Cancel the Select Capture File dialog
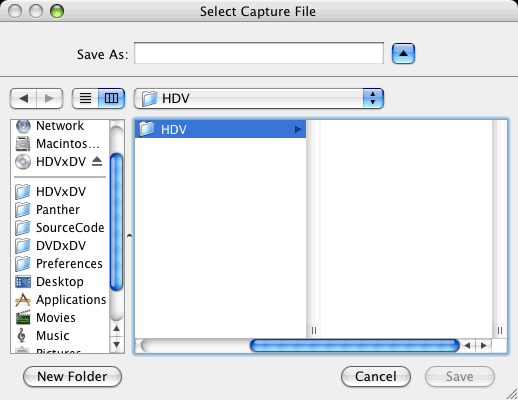This screenshot has height=400, width=518. pyautogui.click(x=376, y=377)
